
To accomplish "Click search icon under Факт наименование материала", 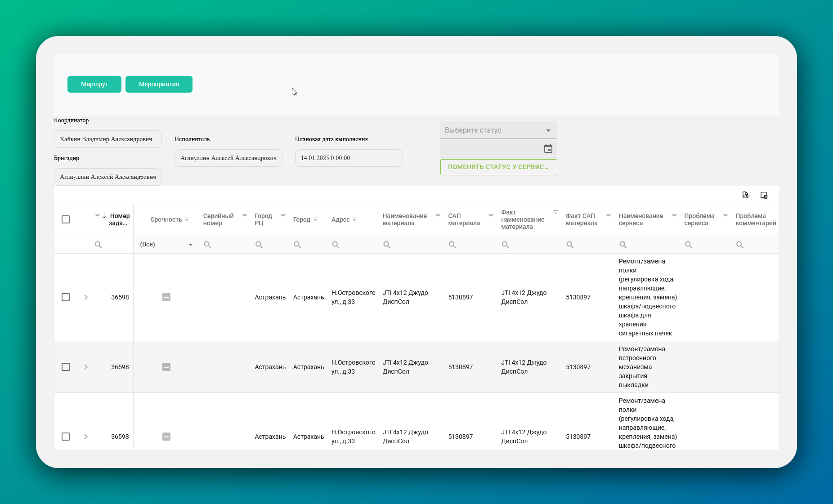I will 506,245.
